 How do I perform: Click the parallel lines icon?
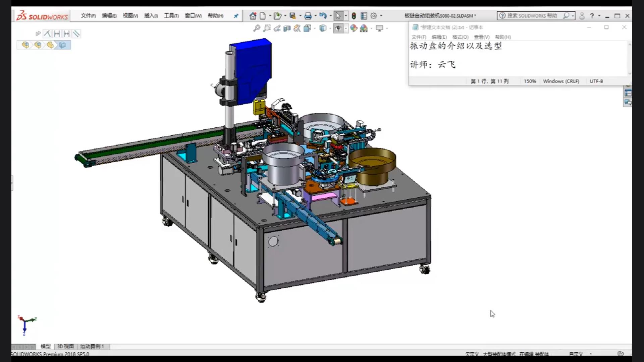click(76, 34)
